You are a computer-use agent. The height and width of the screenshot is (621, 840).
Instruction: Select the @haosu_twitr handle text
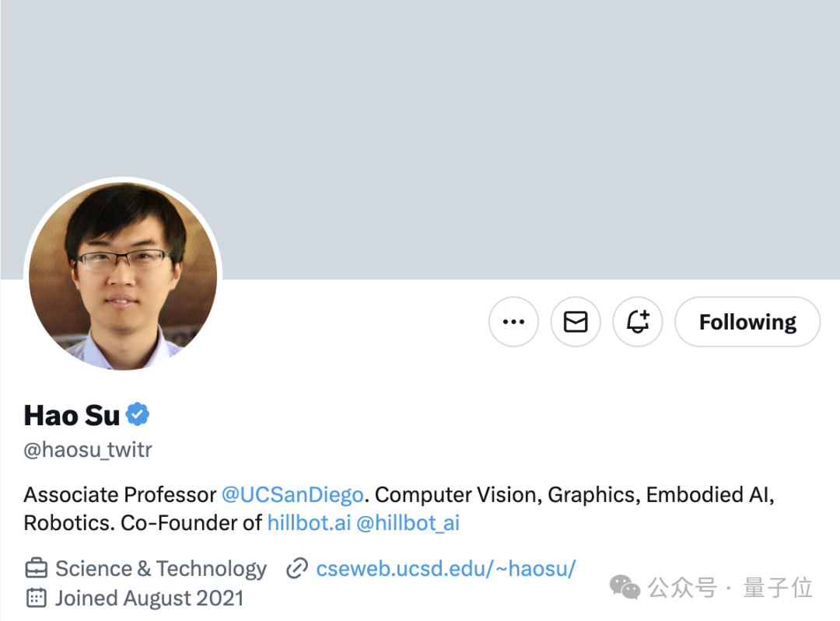(x=88, y=450)
